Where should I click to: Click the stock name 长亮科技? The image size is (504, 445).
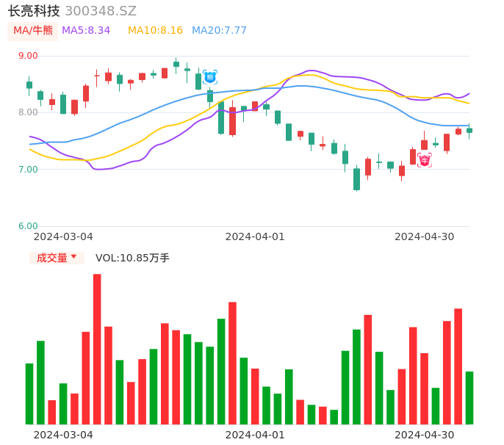tap(34, 11)
